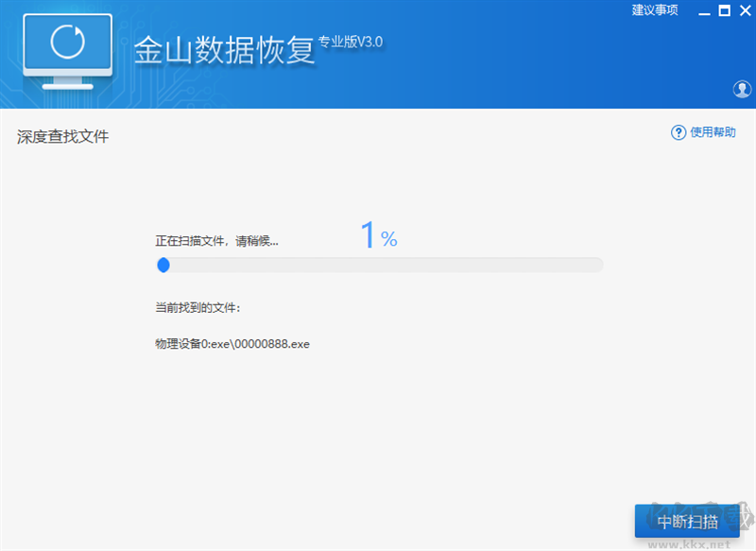
Task: Click the 当前找到的文件 label
Action: tap(198, 308)
